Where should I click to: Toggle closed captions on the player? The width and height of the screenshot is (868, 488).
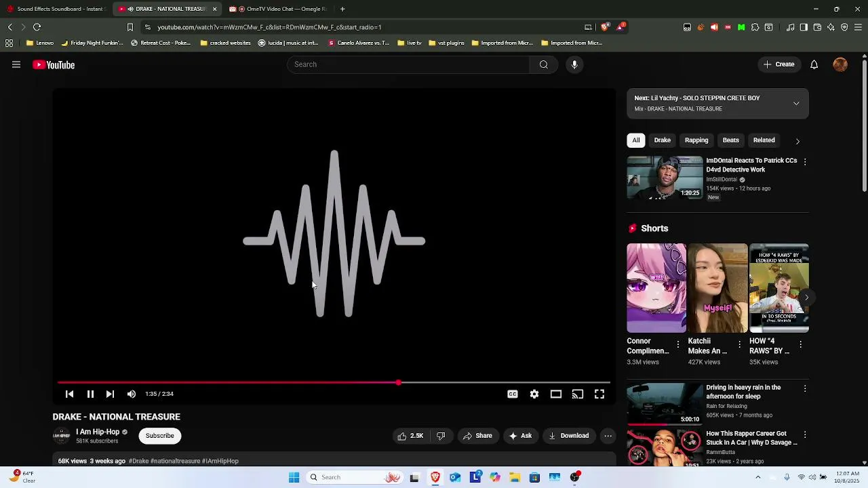coord(513,394)
